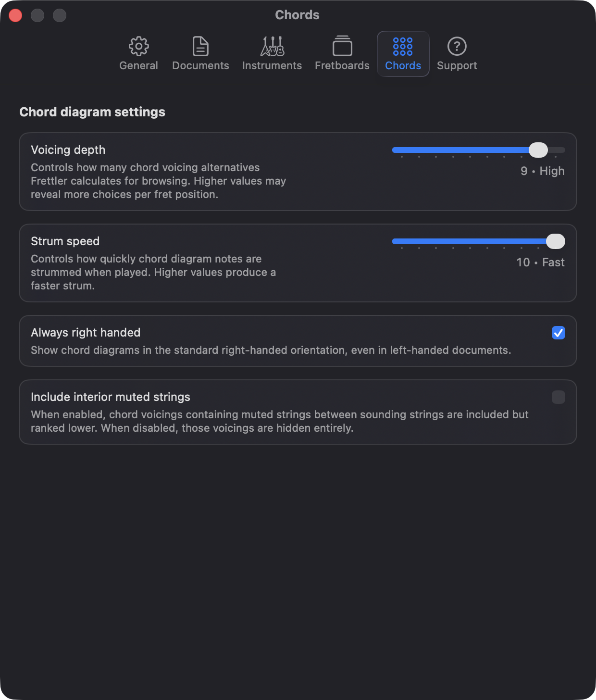
Task: Select the Chords dot-grid icon
Action: tap(403, 46)
